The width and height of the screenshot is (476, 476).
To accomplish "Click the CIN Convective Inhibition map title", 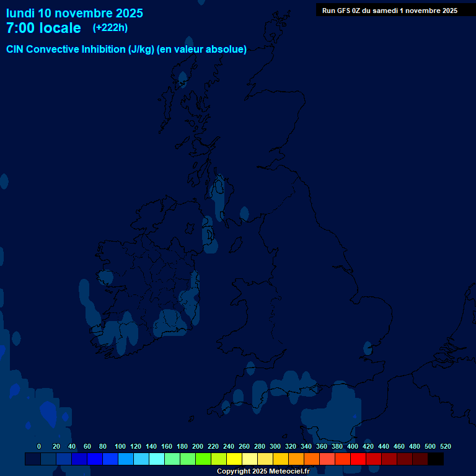I will (126, 50).
